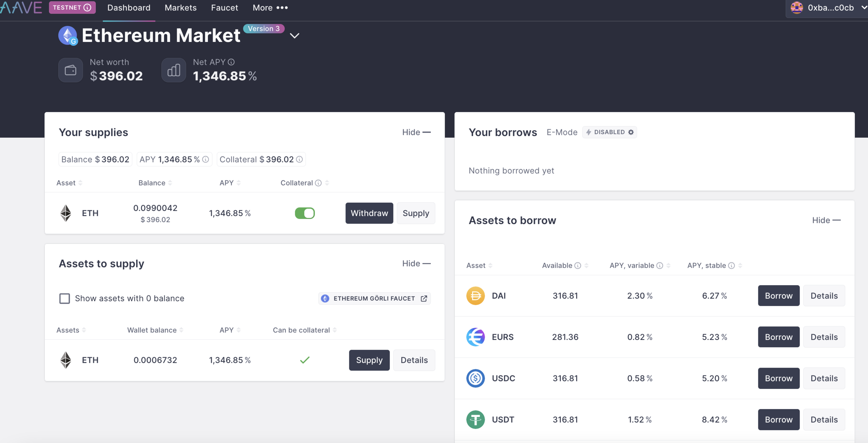Check Show assets with 0 balance

point(65,298)
